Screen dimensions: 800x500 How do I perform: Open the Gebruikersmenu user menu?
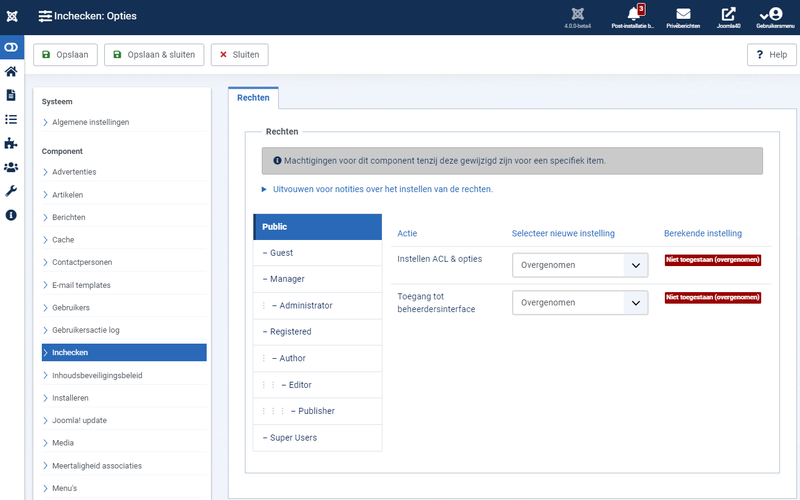tap(775, 17)
